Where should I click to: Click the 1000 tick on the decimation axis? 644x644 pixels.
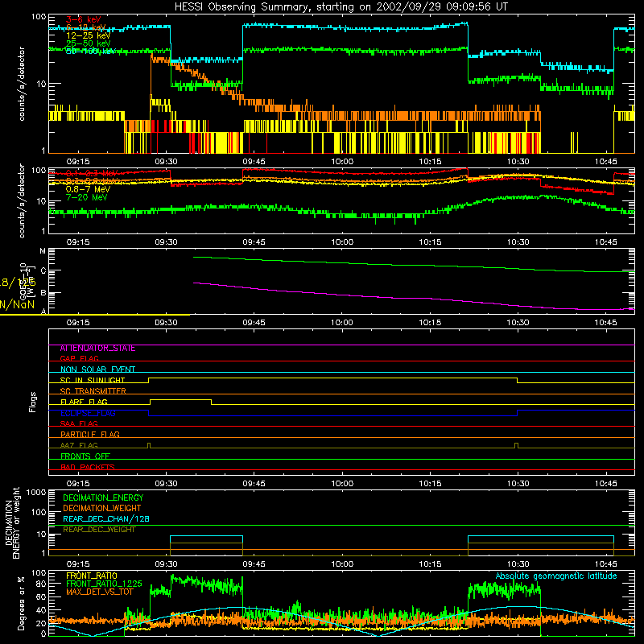pos(36,492)
